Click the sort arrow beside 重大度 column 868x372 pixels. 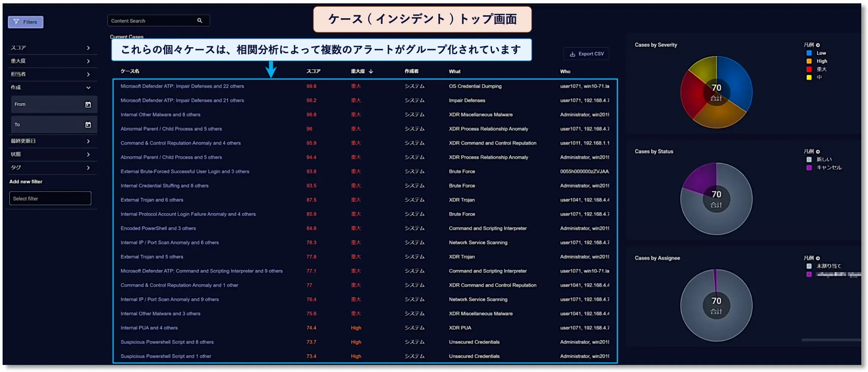(371, 71)
